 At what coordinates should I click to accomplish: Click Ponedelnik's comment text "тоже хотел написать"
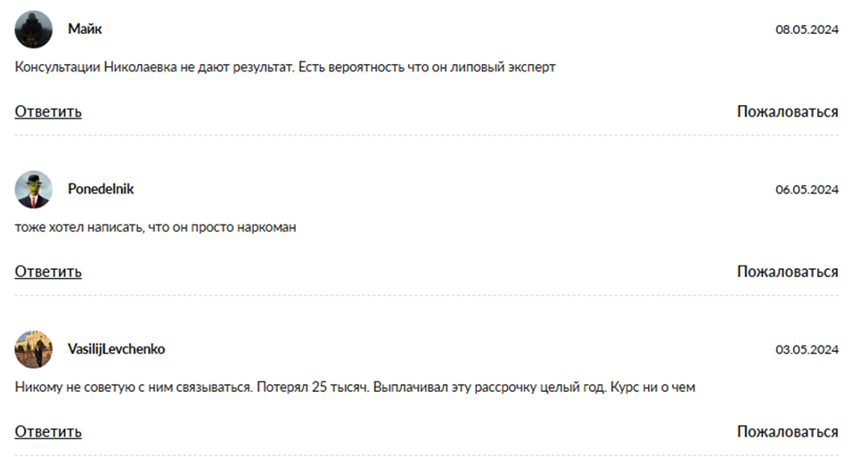(x=155, y=228)
